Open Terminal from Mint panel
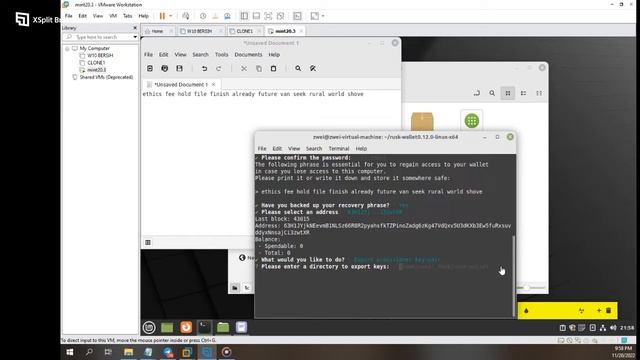This screenshot has height=360, width=640. coord(204,327)
